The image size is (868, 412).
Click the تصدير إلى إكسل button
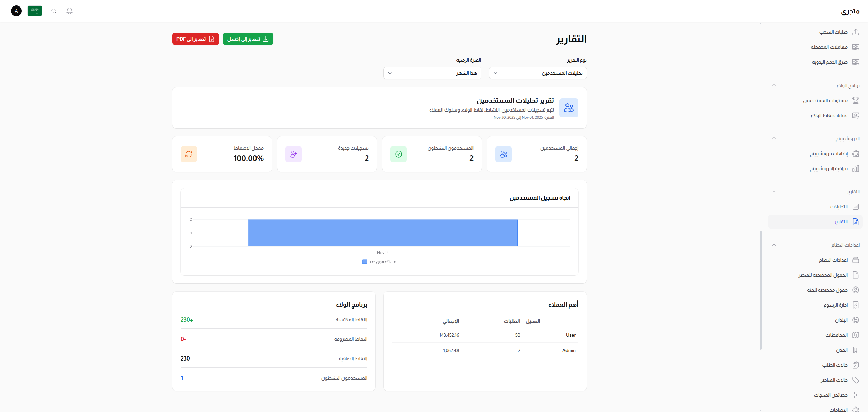pyautogui.click(x=248, y=39)
